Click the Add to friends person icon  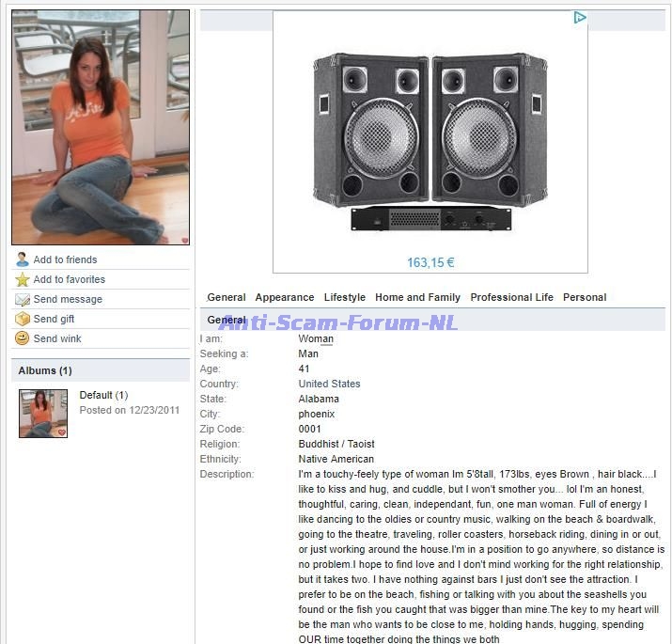23,259
